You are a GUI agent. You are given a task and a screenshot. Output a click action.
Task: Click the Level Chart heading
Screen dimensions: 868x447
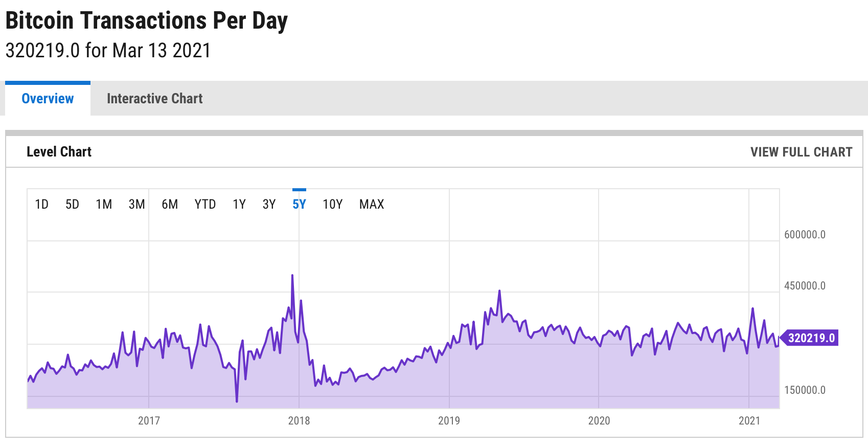[59, 151]
